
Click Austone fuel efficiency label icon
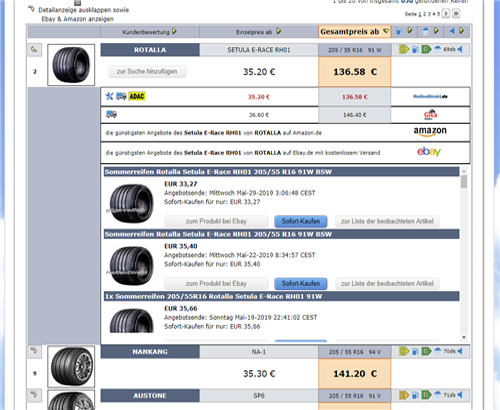[404, 395]
